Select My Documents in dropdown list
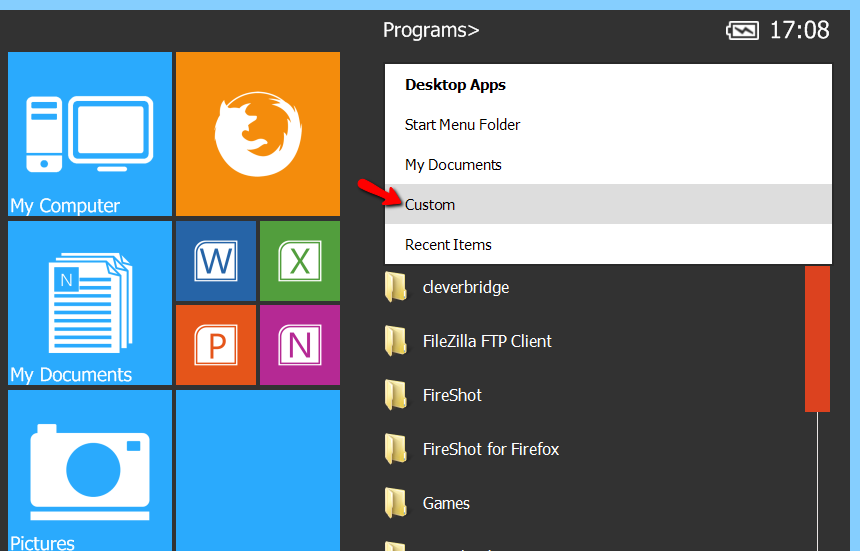Image resolution: width=860 pixels, height=551 pixels. point(453,165)
